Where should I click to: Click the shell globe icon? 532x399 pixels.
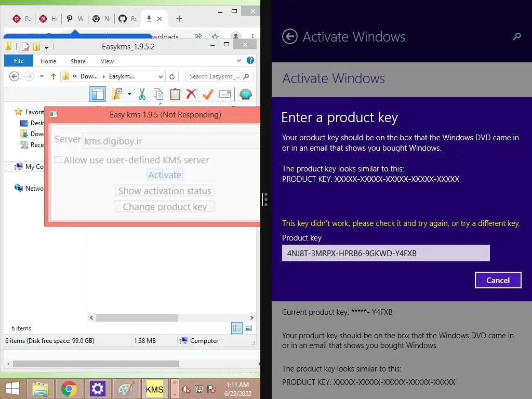[245, 94]
